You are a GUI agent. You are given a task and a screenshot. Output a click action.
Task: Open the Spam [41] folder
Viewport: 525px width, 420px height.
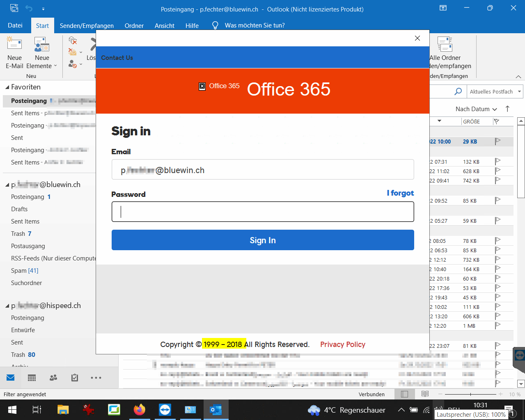25,271
